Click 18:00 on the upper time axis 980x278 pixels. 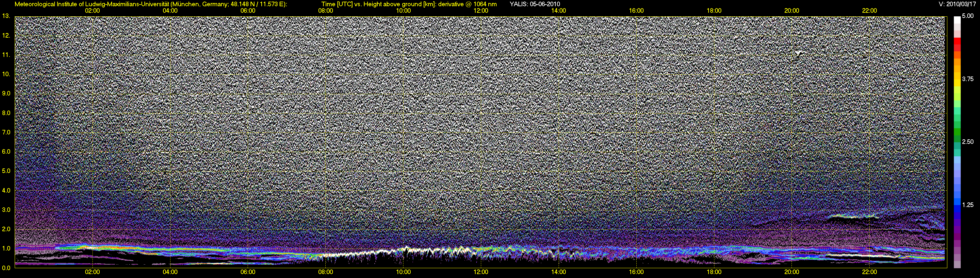click(714, 11)
